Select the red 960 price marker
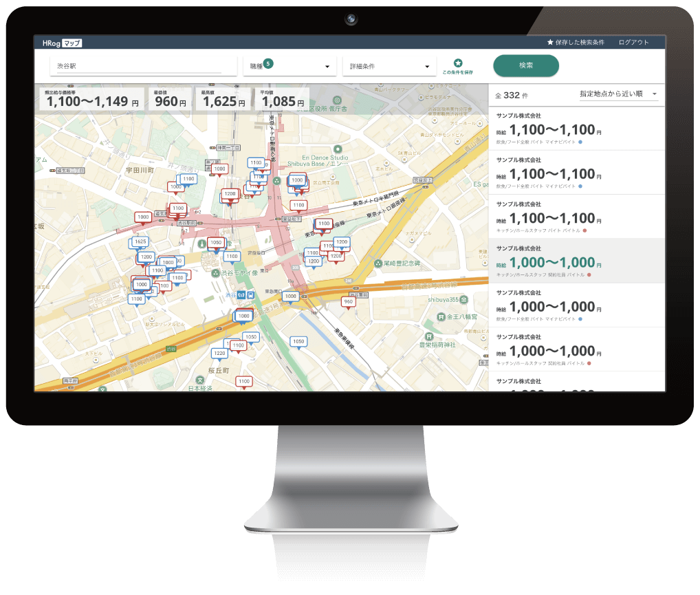This screenshot has height=595, width=700. coord(348,302)
